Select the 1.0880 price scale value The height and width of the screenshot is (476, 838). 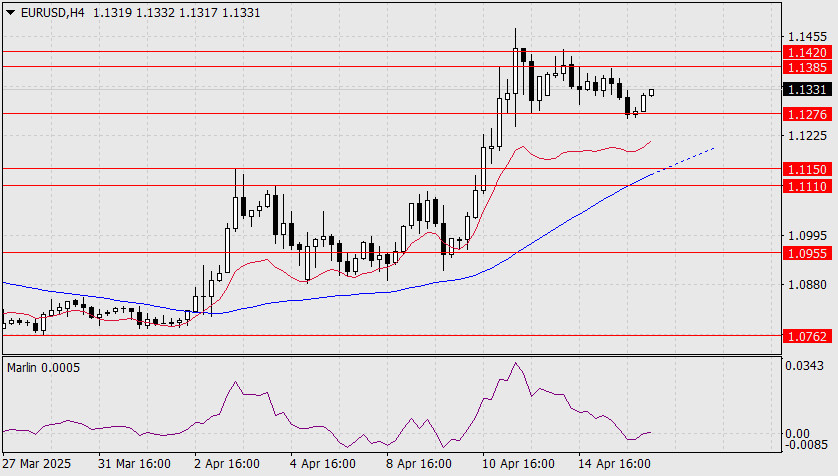click(x=807, y=285)
